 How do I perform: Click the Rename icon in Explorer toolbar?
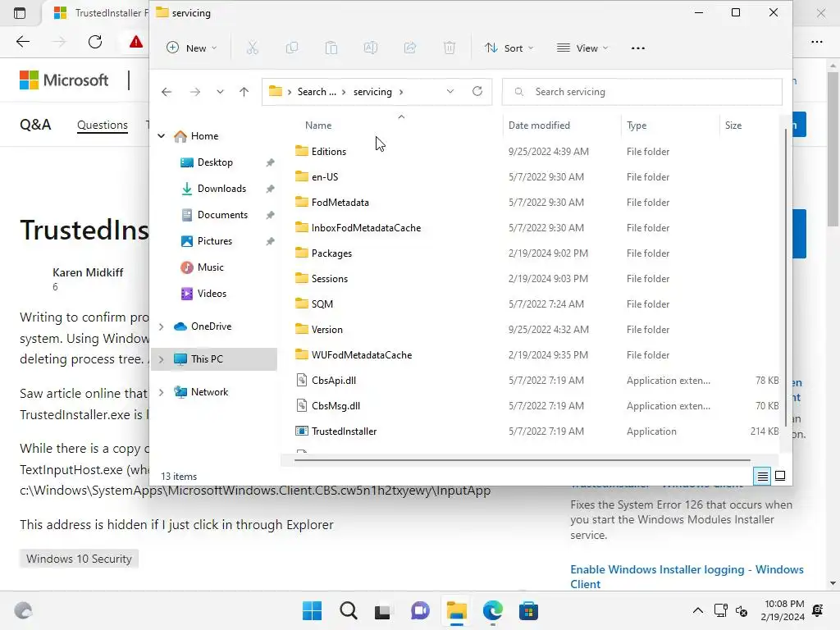tap(371, 48)
